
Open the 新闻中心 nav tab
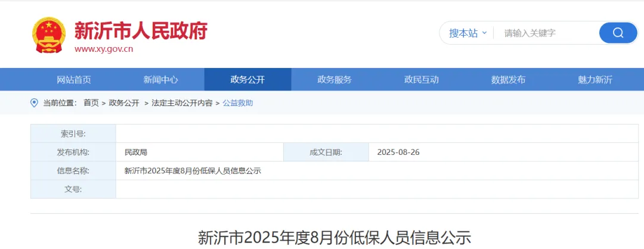pos(160,80)
